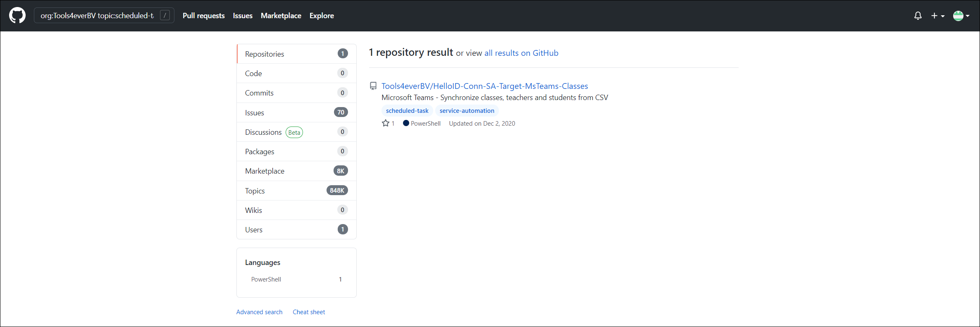Open the GitHub homepage logo

pos(17,16)
